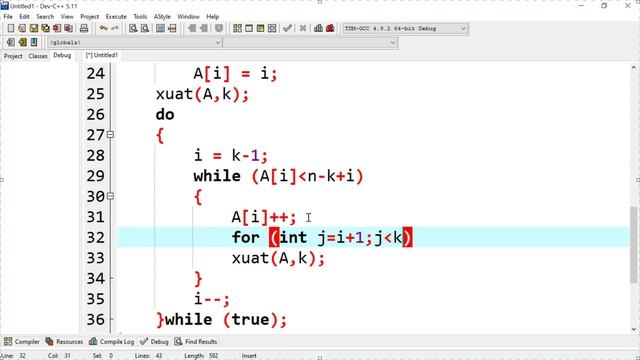This screenshot has height=360, width=640.
Task: Open the Project menu
Action: pos(89,17)
